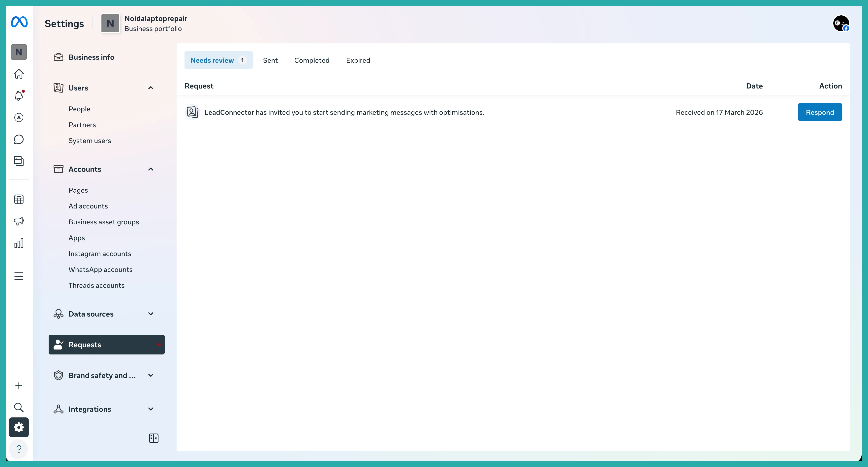Open Threads accounts
This screenshot has height=467, width=868.
click(96, 286)
